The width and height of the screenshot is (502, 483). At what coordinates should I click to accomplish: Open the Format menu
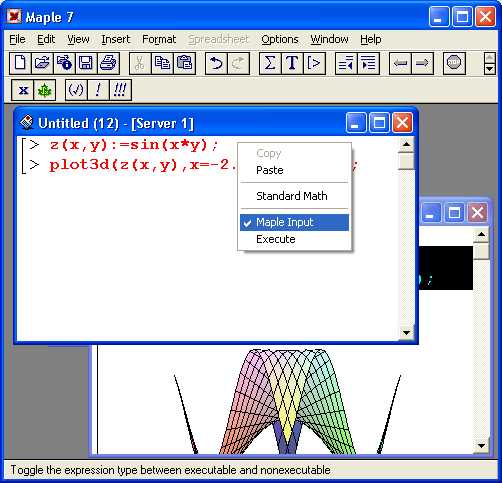(x=159, y=39)
